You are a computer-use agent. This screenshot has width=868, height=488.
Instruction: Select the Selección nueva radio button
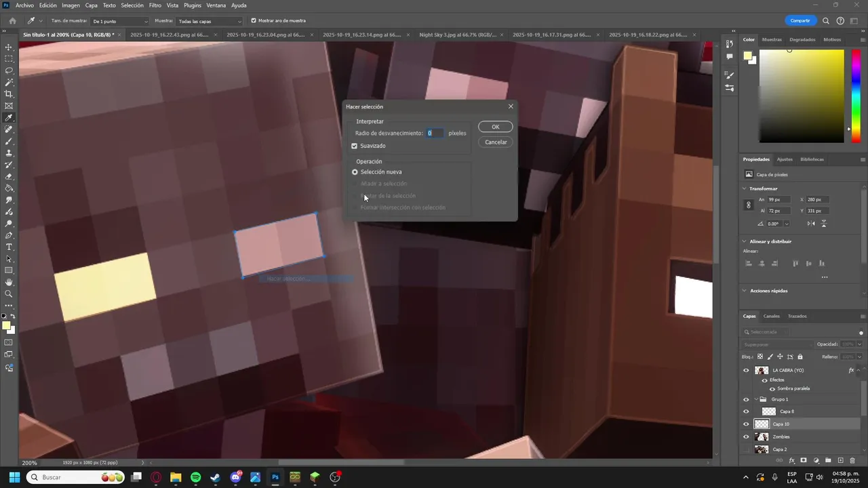[355, 172]
